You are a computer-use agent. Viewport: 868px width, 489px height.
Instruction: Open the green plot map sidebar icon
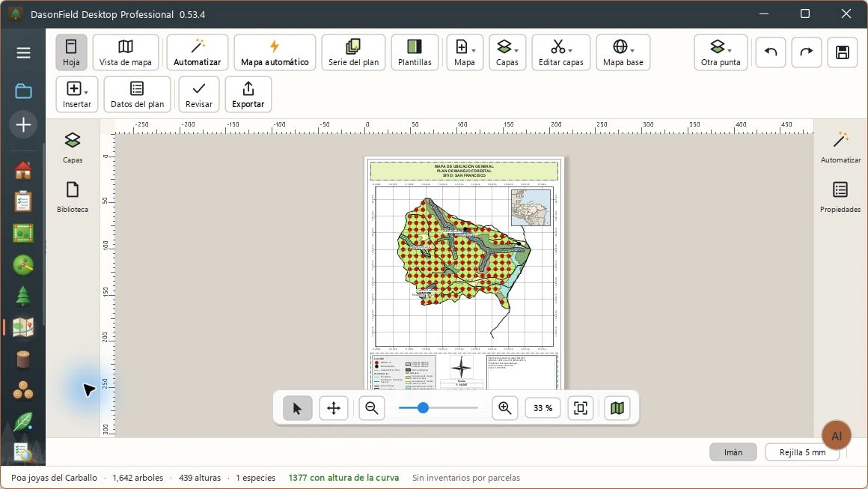coord(23,234)
